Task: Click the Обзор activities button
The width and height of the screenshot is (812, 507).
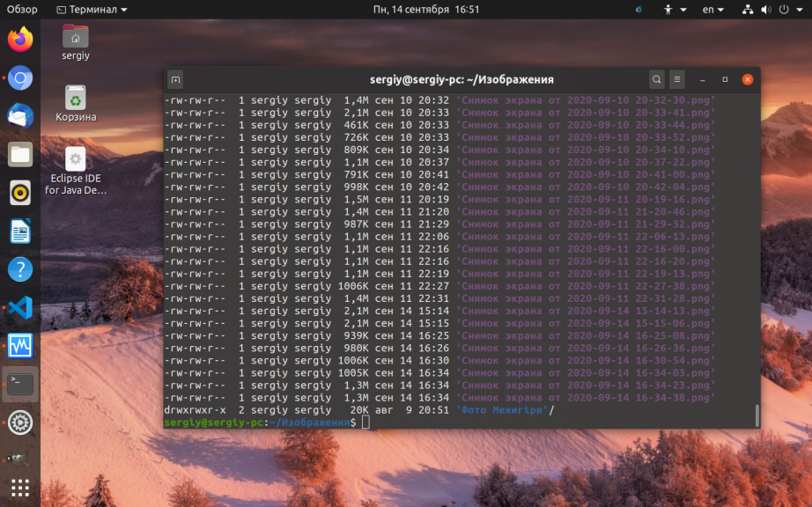Action: click(x=22, y=10)
